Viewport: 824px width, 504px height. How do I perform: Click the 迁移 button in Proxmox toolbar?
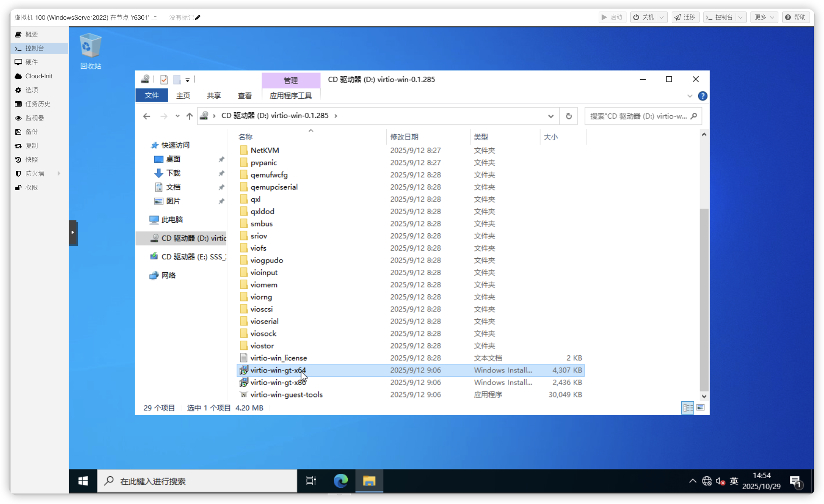point(685,17)
